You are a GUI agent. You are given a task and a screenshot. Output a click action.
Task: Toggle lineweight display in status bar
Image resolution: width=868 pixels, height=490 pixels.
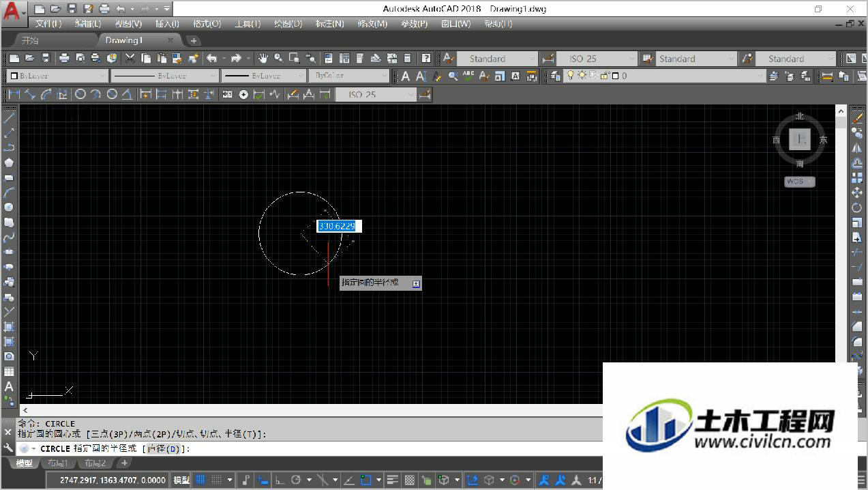[x=392, y=480]
